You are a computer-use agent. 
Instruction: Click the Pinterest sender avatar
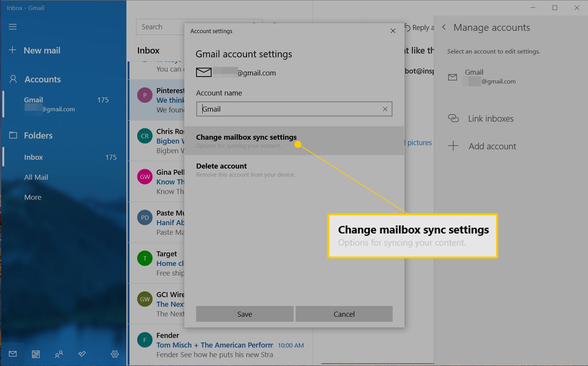tap(145, 95)
